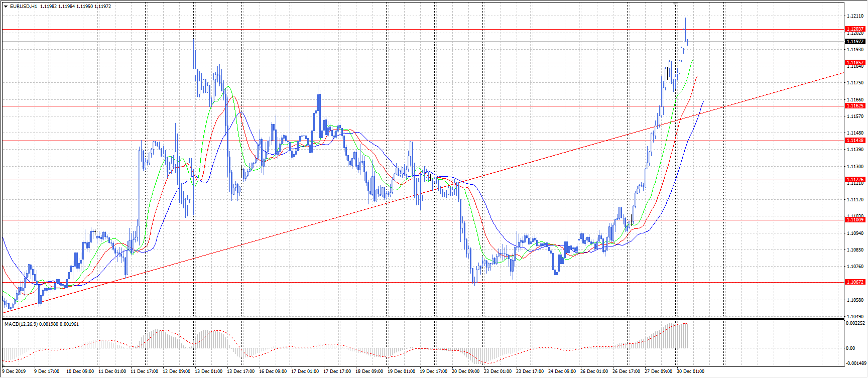Click the -0.001489 MACD scale value
This screenshot has height=378, width=868.
[855, 363]
